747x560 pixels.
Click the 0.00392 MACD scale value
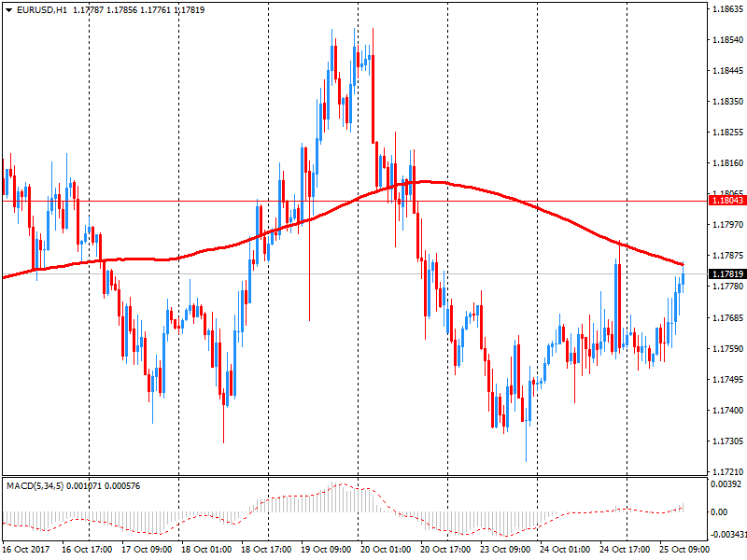pyautogui.click(x=726, y=484)
